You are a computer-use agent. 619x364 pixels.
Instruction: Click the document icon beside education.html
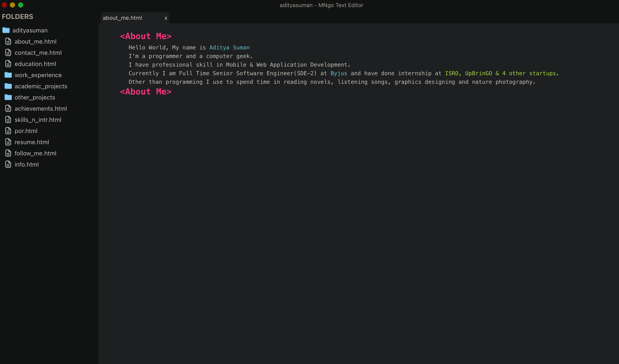coord(8,64)
